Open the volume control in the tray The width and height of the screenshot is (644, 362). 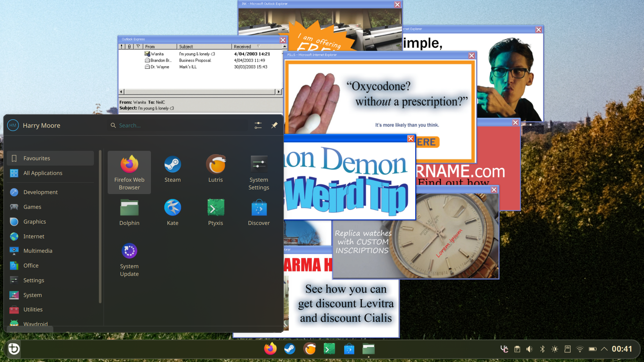tap(529, 349)
